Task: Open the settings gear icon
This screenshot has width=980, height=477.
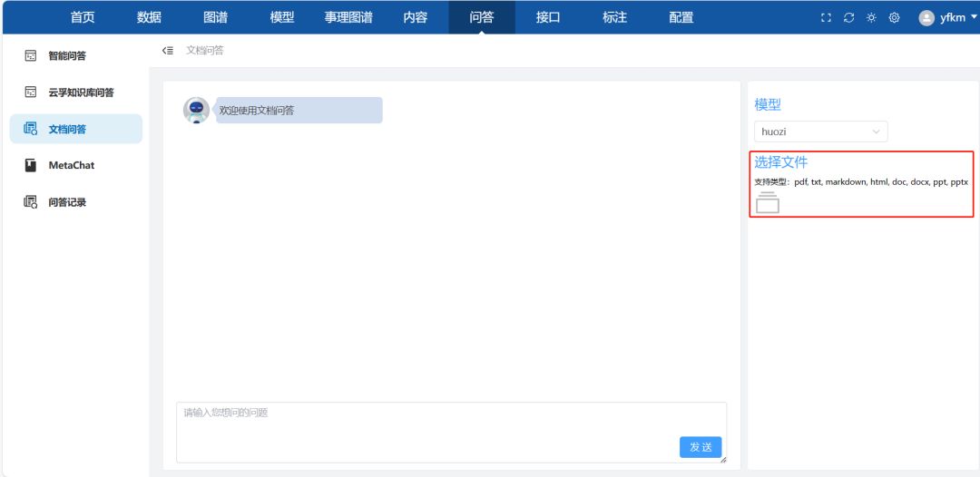Action: point(895,18)
